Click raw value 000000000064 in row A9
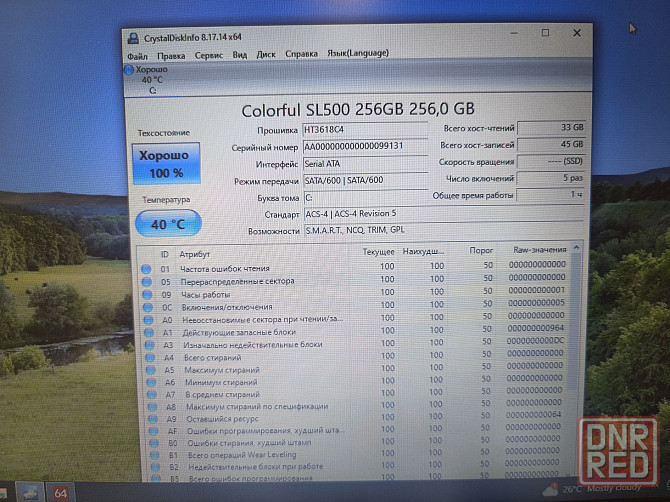The image size is (670, 502). point(533,414)
